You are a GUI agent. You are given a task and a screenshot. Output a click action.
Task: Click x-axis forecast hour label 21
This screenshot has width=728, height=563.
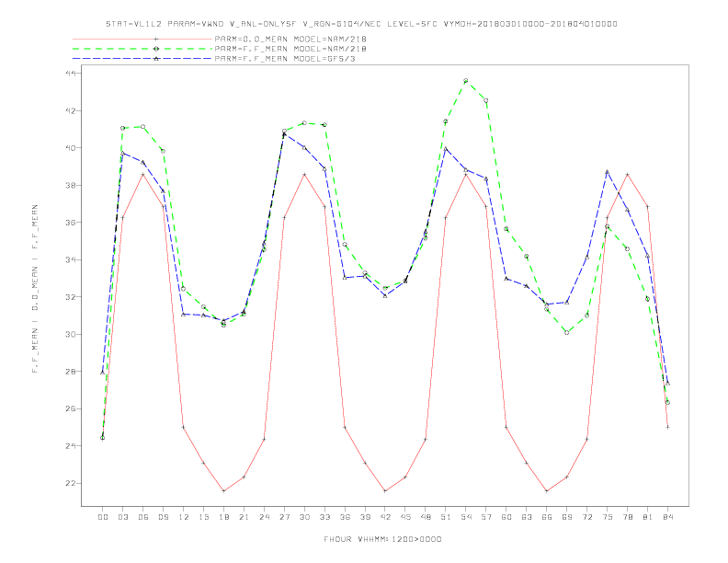[x=244, y=517]
